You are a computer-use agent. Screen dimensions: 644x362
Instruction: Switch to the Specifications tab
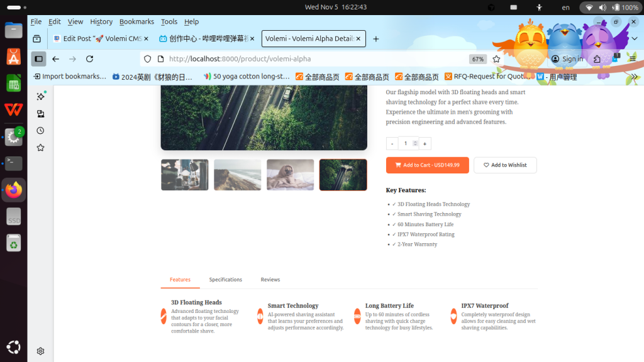(225, 280)
